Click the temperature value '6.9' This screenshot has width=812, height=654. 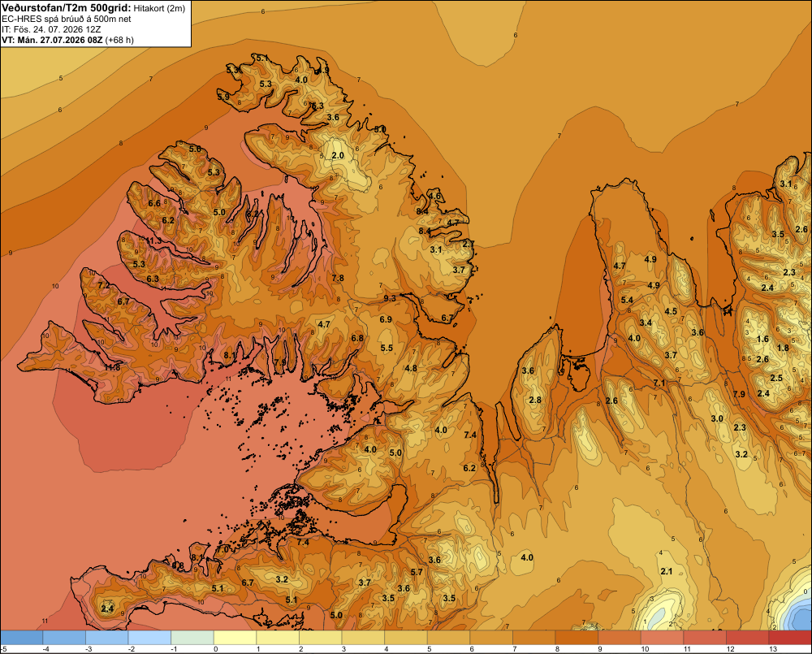point(386,319)
